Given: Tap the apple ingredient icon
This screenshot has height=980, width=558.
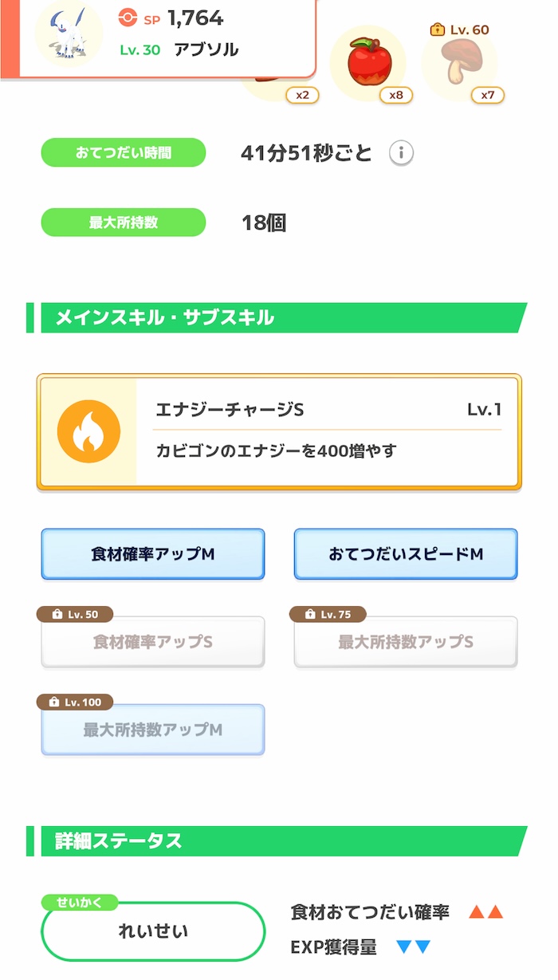Looking at the screenshot, I should click(367, 61).
